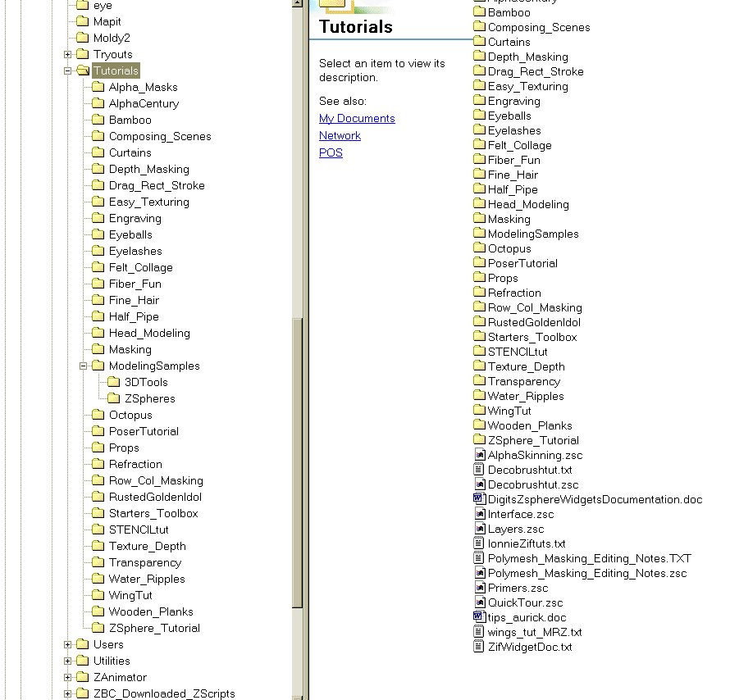Click the Refraction folder icon in file list
Image resolution: width=730 pixels, height=700 pixels.
[x=480, y=293]
